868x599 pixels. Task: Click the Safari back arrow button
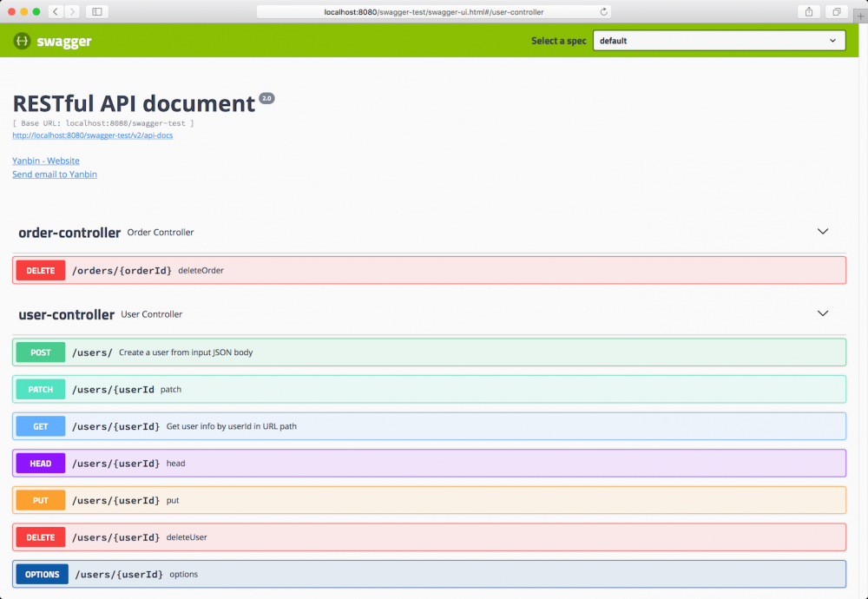coord(56,11)
